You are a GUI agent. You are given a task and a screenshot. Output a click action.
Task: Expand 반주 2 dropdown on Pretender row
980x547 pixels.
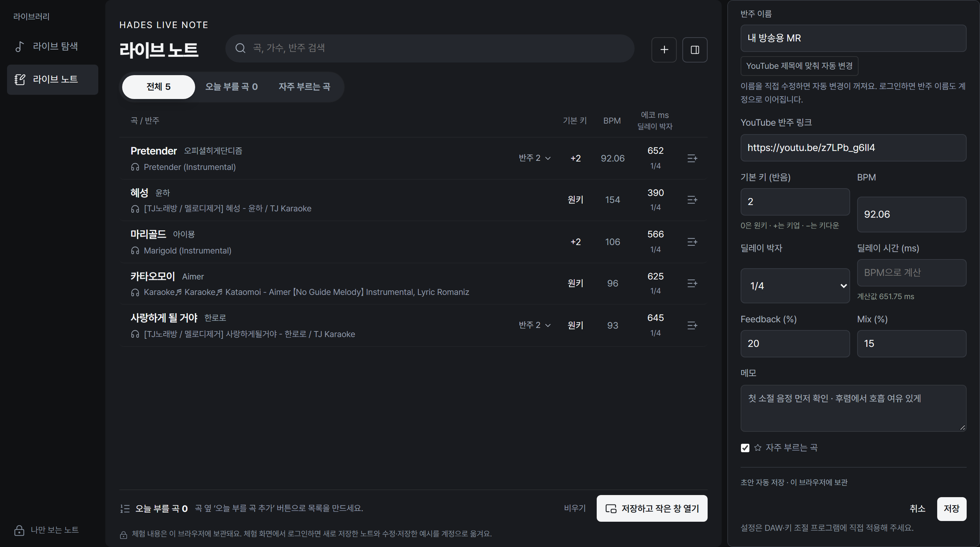coord(535,158)
